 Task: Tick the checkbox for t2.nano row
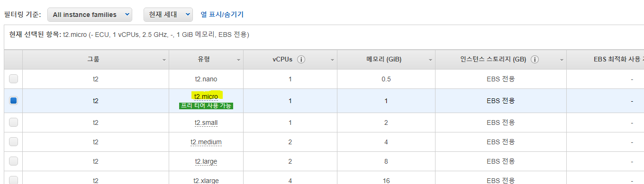click(x=13, y=79)
